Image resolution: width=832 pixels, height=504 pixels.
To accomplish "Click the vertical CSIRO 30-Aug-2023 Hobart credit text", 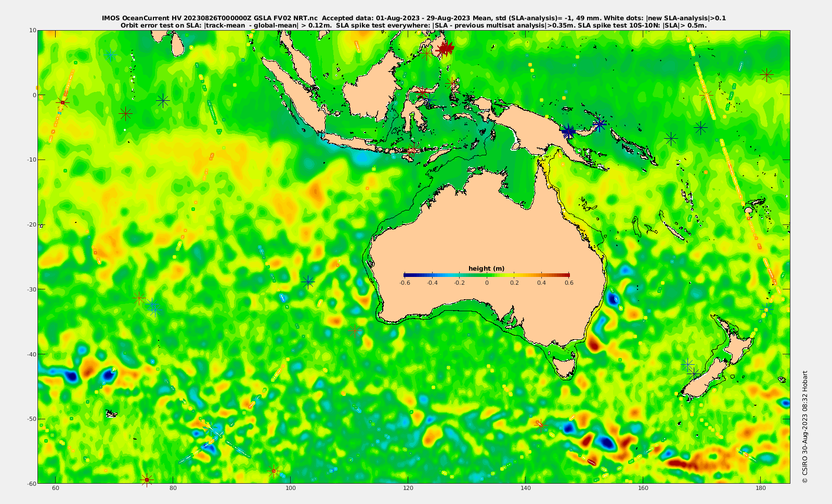I will tap(805, 427).
